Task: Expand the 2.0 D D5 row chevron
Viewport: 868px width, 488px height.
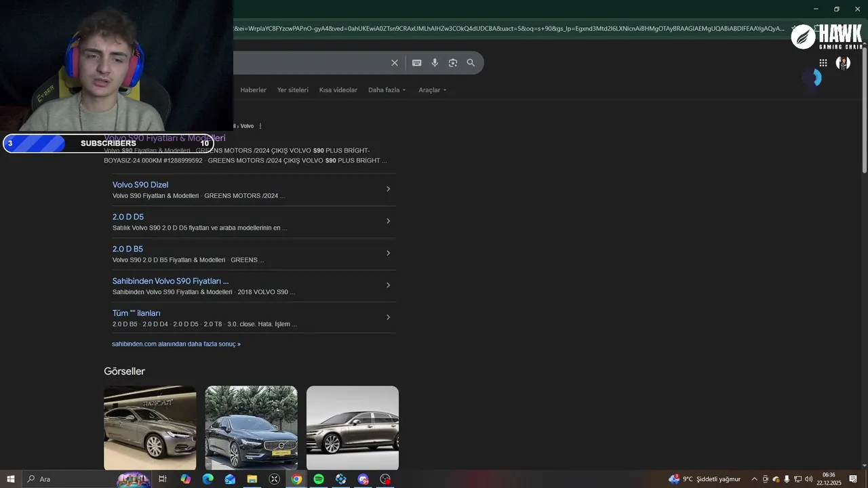Action: point(388,221)
